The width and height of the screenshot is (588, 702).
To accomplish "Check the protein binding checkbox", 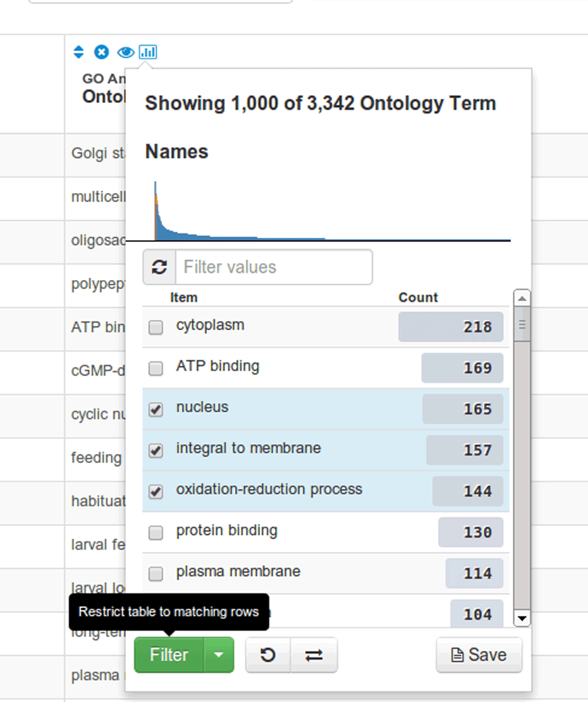I will coord(156,533).
